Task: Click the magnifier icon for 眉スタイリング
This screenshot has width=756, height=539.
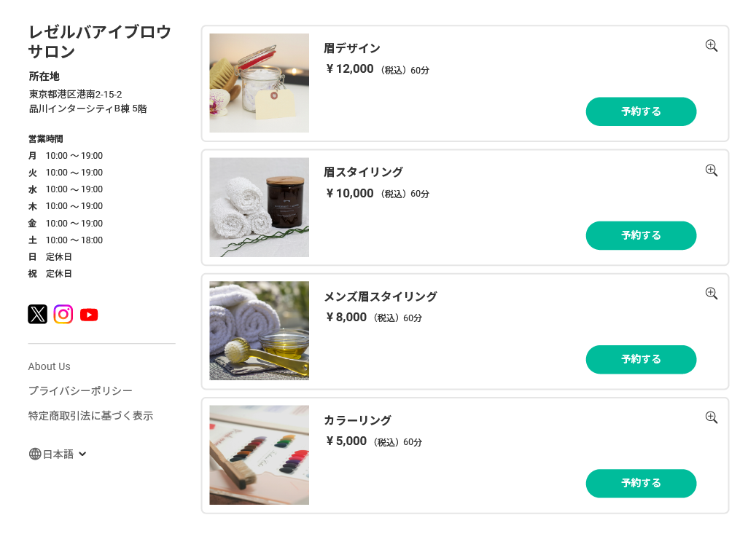Action: [x=712, y=170]
